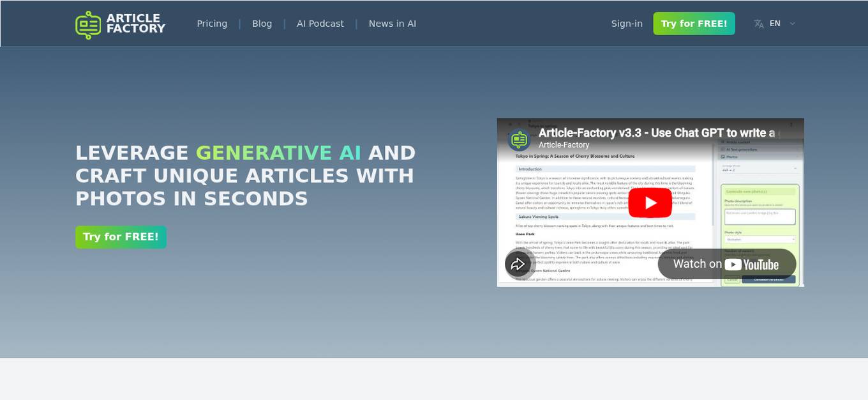The image size is (868, 400).
Task: Click the translate icon beside EN
Action: click(x=759, y=24)
